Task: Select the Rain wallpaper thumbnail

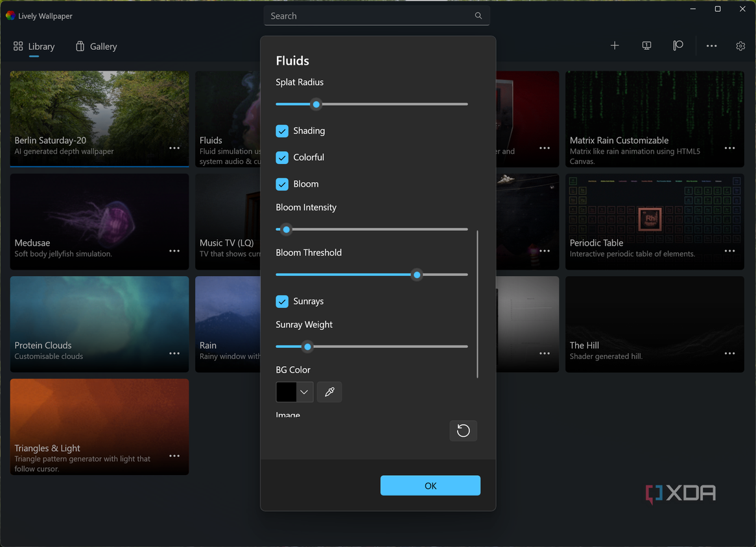Action: 228,324
